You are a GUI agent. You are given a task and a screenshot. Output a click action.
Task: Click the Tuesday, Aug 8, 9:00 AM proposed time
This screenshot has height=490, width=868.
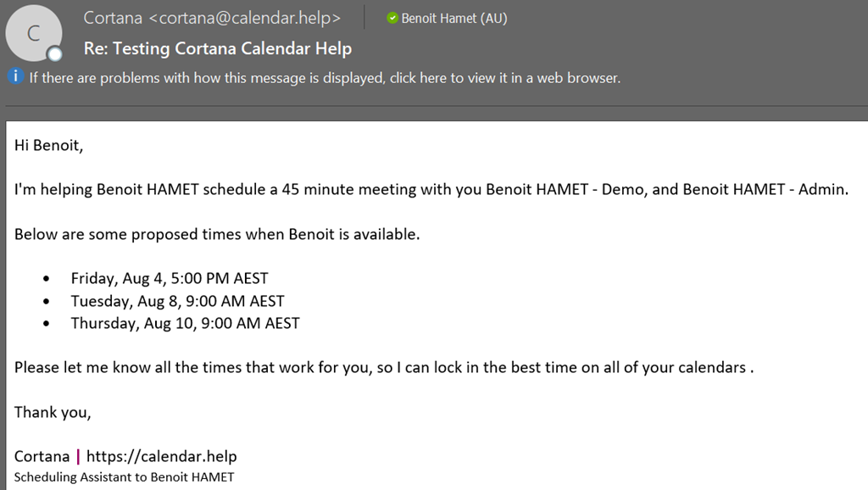pyautogui.click(x=177, y=301)
